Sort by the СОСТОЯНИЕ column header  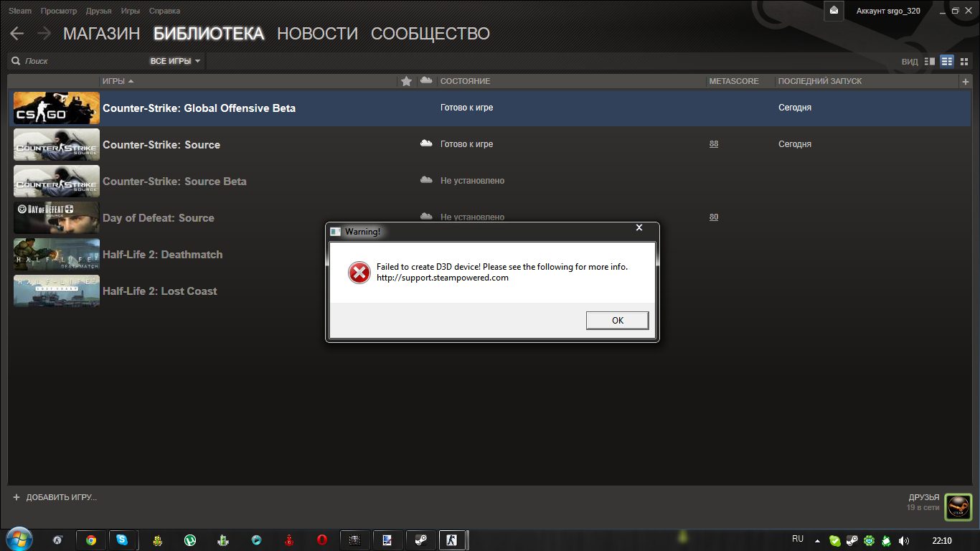click(465, 81)
